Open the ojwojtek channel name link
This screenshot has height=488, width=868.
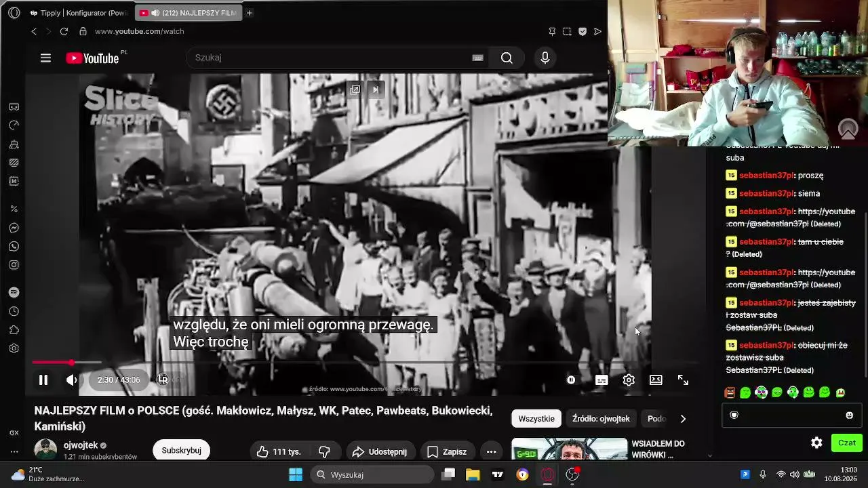(x=81, y=445)
